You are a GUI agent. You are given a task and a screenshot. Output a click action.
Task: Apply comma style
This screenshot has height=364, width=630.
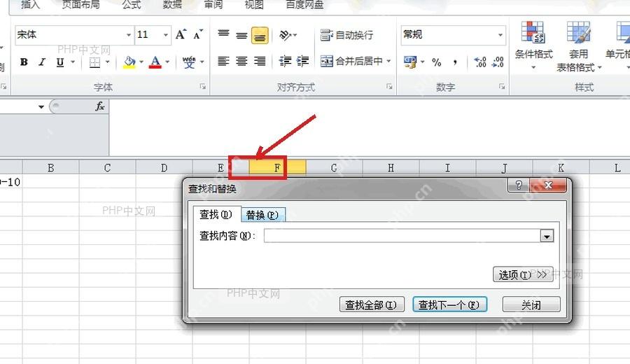coord(455,62)
